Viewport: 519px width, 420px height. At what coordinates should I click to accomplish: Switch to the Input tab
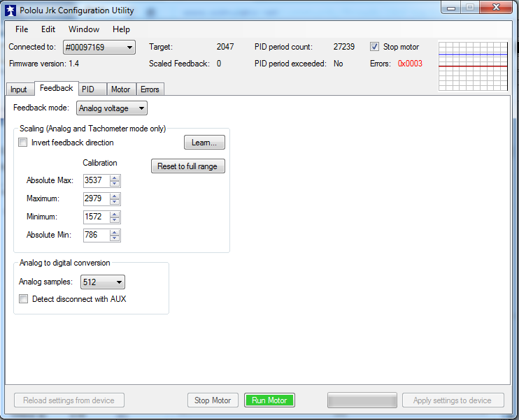[19, 89]
